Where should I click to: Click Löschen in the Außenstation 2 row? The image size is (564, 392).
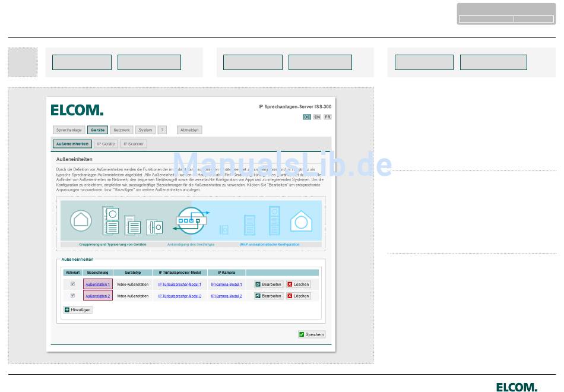[299, 296]
